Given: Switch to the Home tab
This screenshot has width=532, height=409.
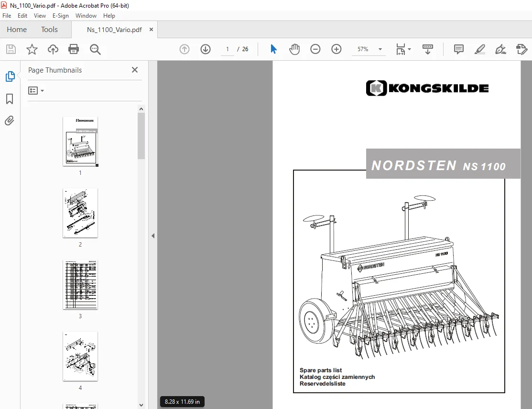Looking at the screenshot, I should click(x=17, y=30).
